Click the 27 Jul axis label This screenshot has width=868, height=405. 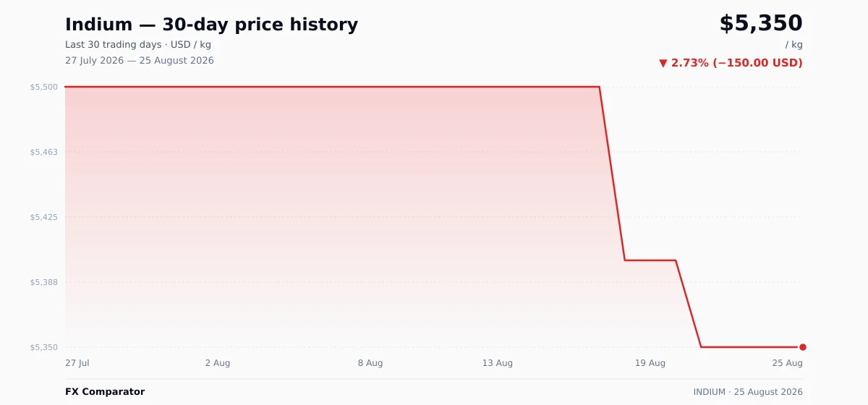tap(77, 363)
